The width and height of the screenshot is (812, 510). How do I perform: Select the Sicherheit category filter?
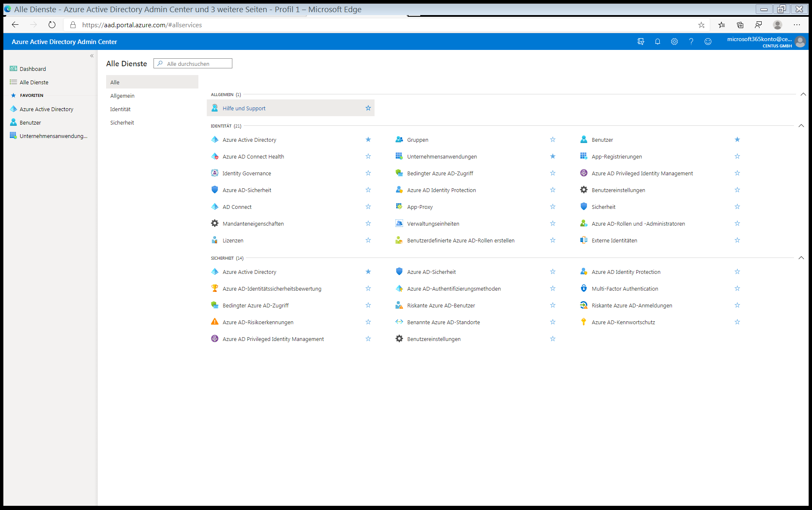pyautogui.click(x=122, y=122)
